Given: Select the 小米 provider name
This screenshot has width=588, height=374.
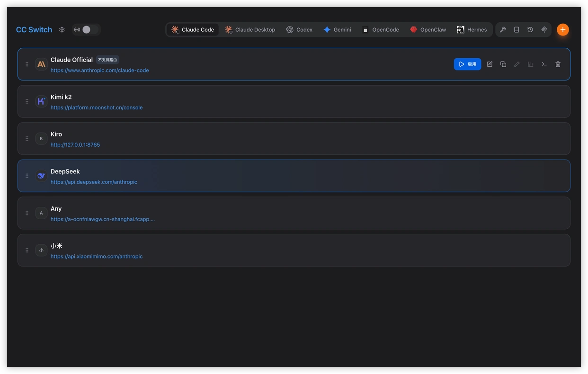Looking at the screenshot, I should pyautogui.click(x=56, y=246).
